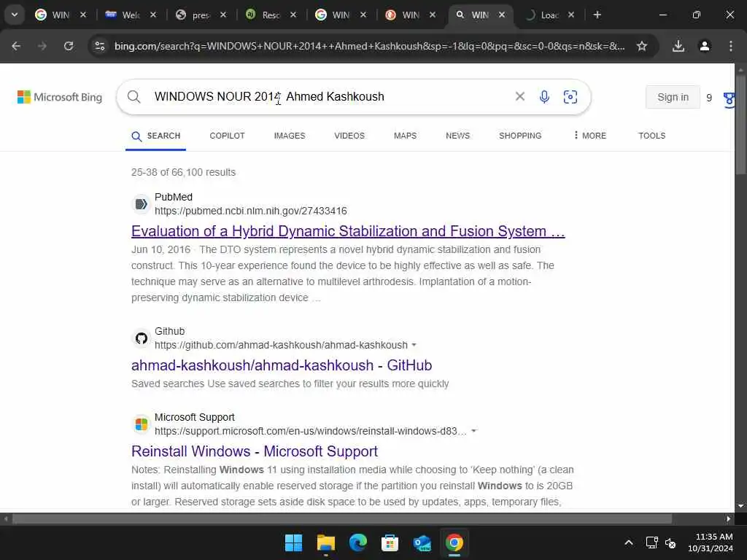Switch to the NEWS tab
747x560 pixels.
[458, 136]
